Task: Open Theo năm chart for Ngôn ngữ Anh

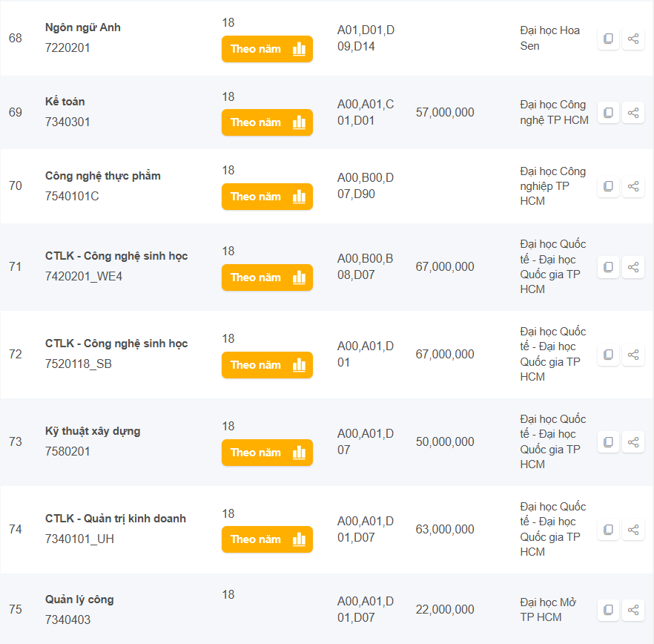Action: (267, 49)
